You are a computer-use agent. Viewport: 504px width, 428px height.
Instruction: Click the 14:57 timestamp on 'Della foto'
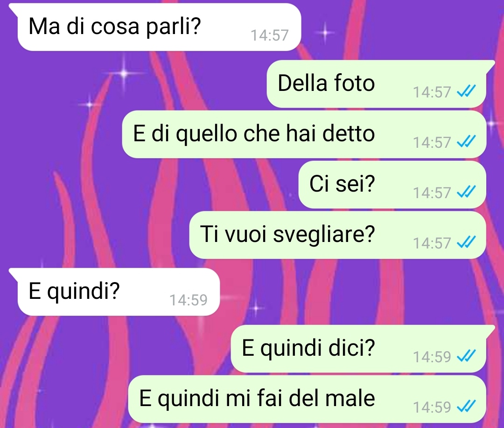point(432,92)
